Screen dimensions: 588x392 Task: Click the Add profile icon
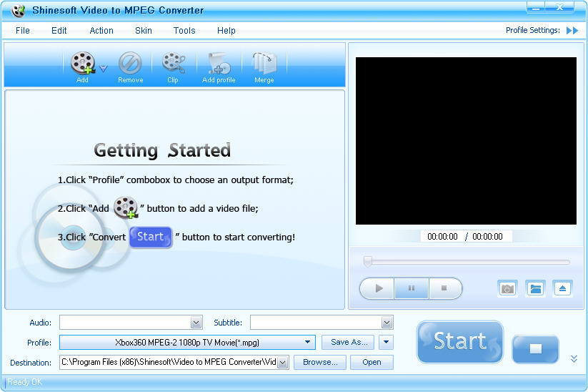219,64
